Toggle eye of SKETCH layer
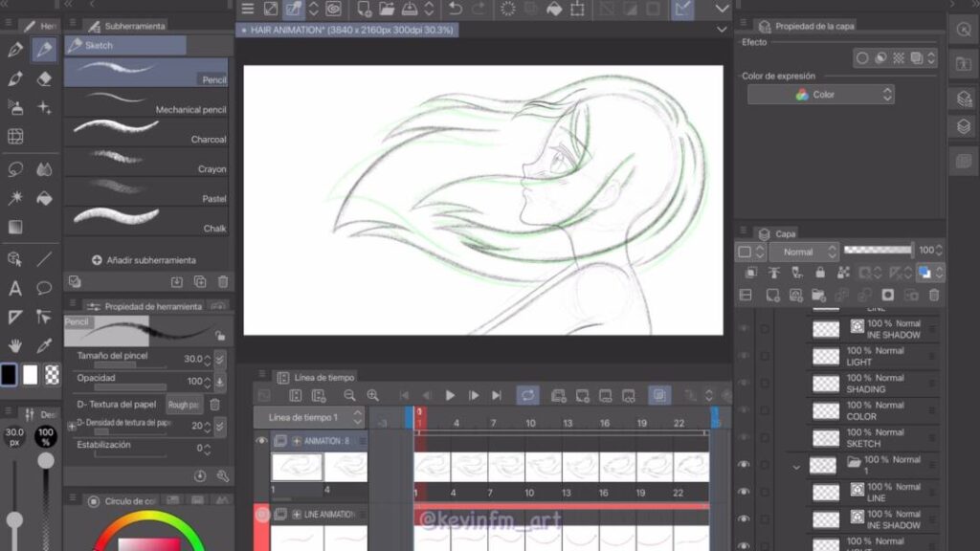980x551 pixels. tap(743, 437)
